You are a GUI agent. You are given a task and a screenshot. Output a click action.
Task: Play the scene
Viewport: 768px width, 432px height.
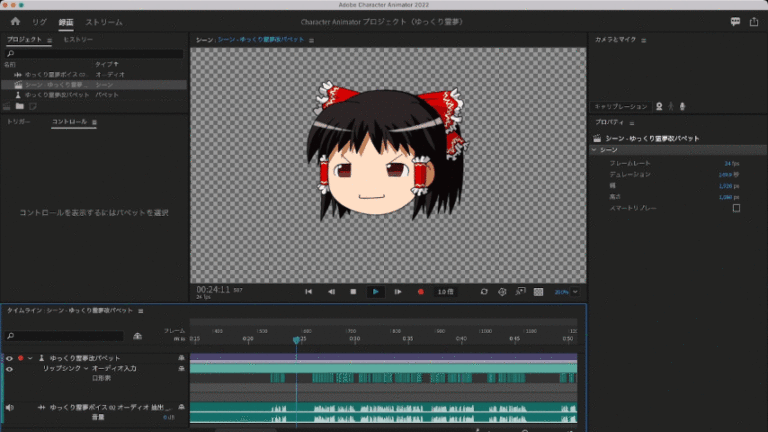[x=376, y=291]
